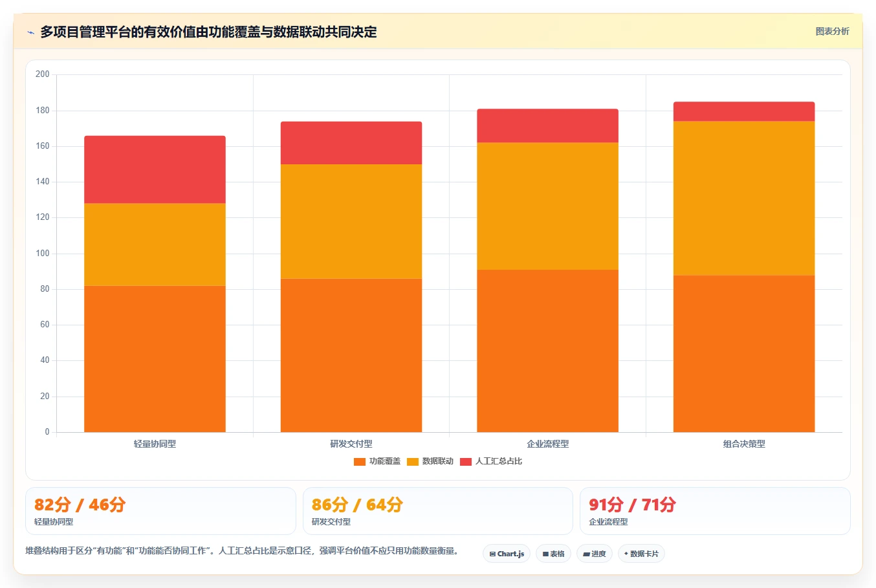Click the 86分 / 64分 score card
876x588 pixels.
(438, 511)
